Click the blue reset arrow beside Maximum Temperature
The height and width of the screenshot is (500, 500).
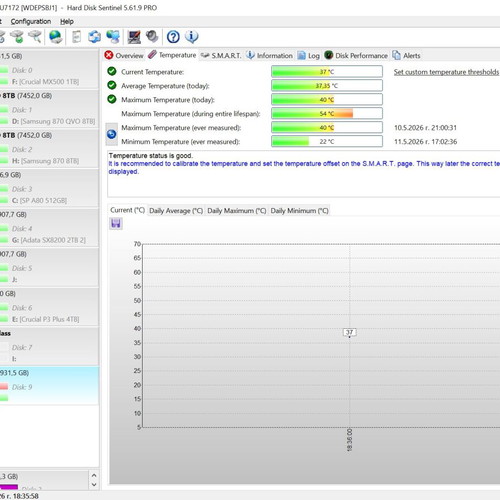click(112, 134)
